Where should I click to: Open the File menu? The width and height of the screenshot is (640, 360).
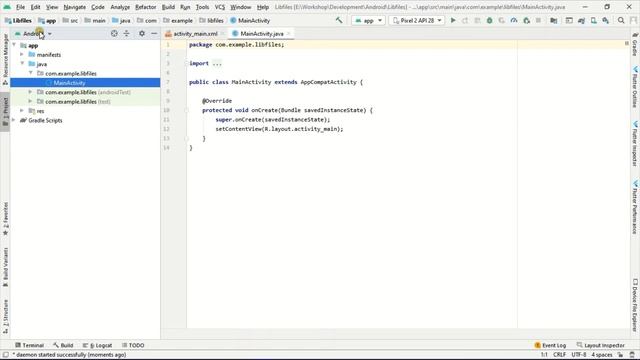tap(20, 7)
